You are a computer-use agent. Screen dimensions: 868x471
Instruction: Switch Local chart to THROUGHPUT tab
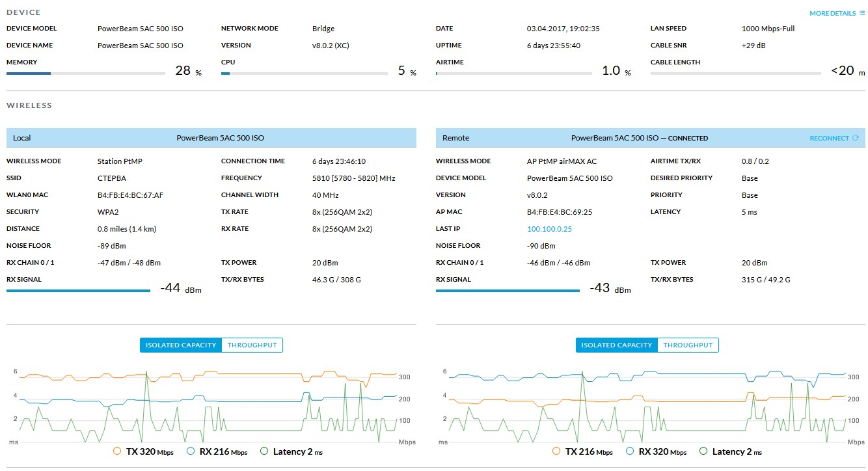[x=252, y=345]
